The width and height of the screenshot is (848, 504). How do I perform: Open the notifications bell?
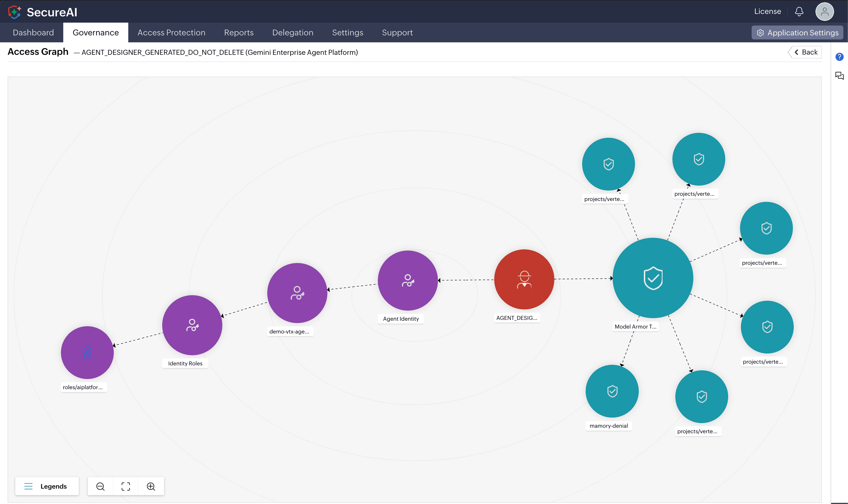point(799,12)
